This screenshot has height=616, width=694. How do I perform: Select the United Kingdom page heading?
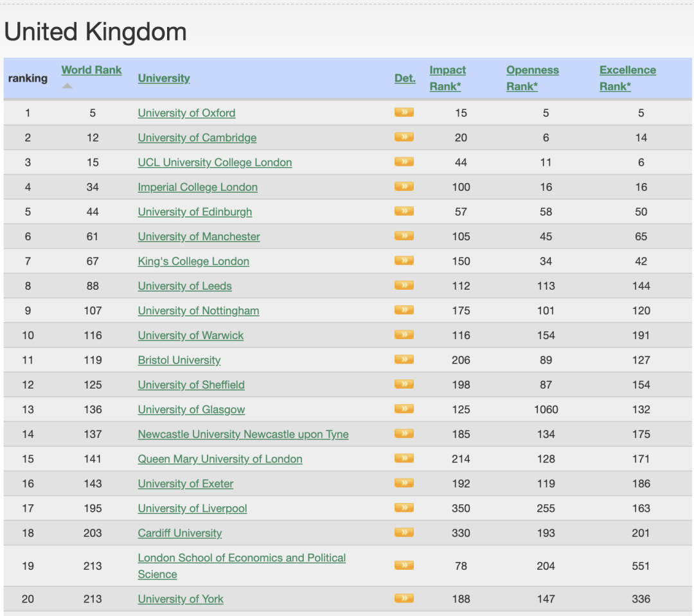tap(96, 32)
